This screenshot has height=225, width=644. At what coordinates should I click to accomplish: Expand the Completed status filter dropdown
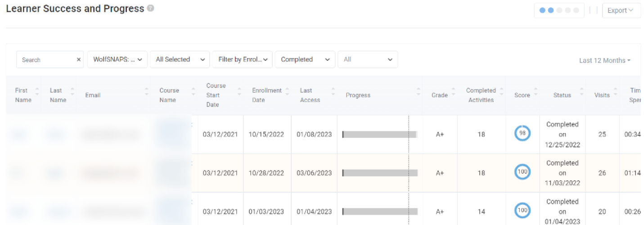point(305,59)
